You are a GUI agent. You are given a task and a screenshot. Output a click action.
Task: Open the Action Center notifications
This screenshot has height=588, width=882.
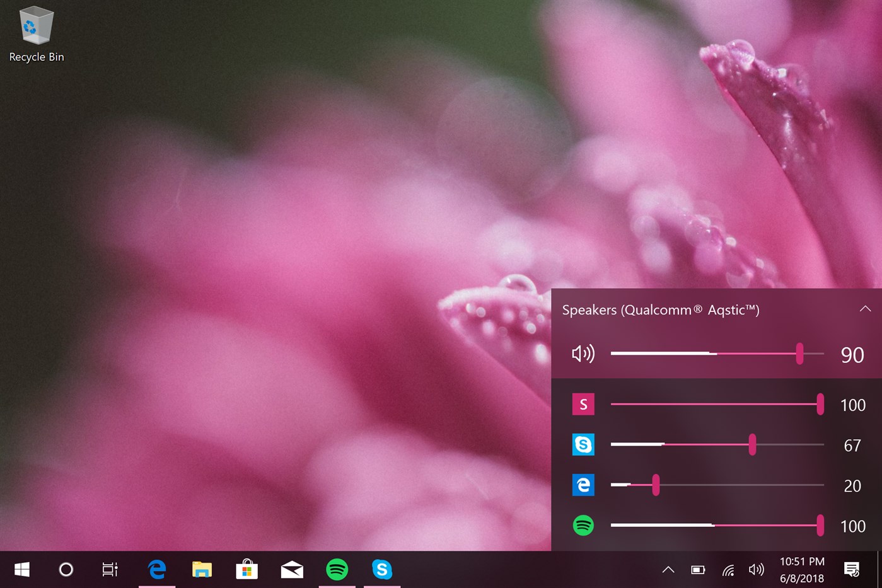(x=852, y=570)
